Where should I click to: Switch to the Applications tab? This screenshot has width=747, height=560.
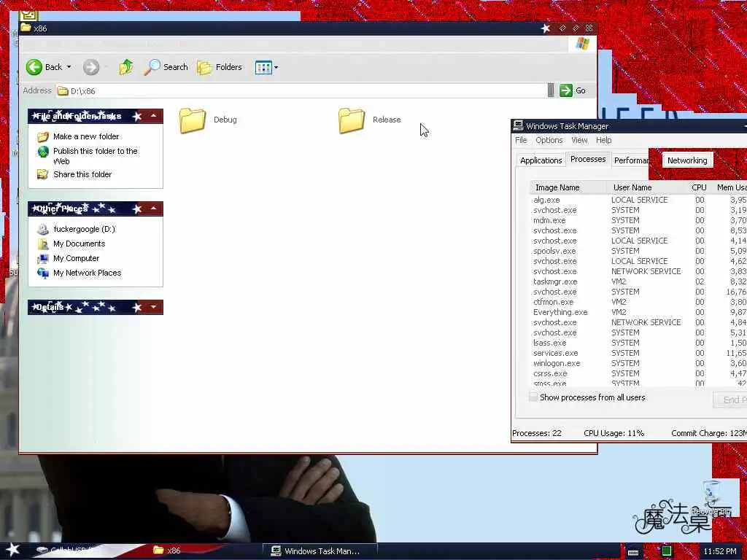point(541,160)
